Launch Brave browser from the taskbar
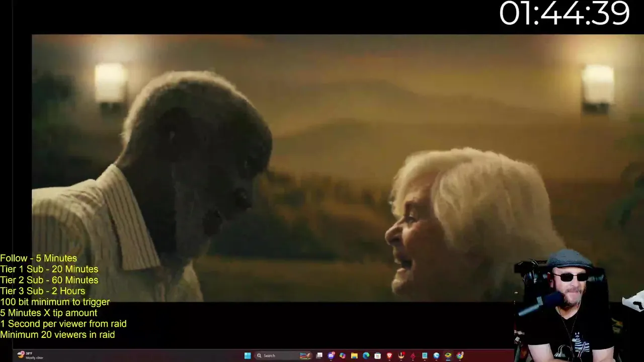This screenshot has width=644, height=362. 389,355
